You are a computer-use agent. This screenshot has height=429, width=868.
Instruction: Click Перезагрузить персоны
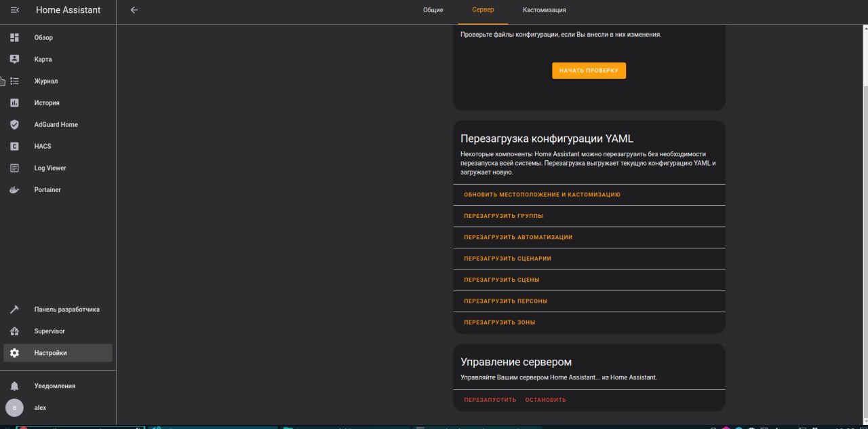(506, 301)
